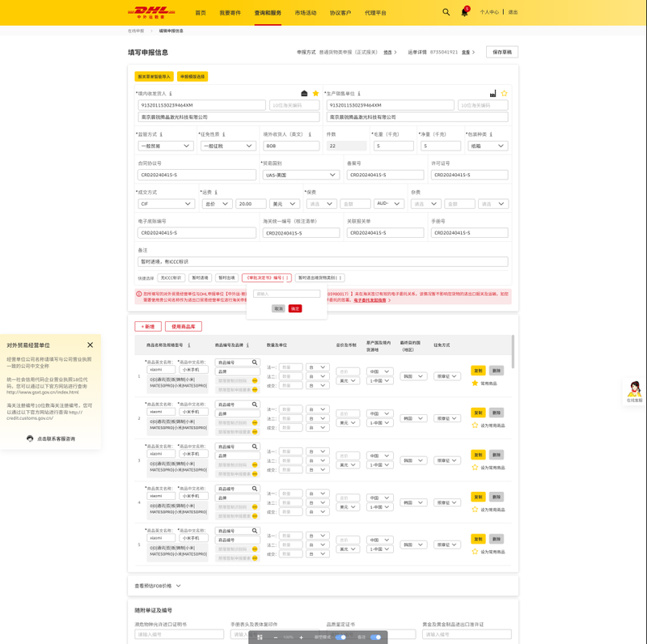This screenshot has height=644, width=647.
Task: Click search icon in row 1 商品编号 field
Action: pyautogui.click(x=255, y=362)
